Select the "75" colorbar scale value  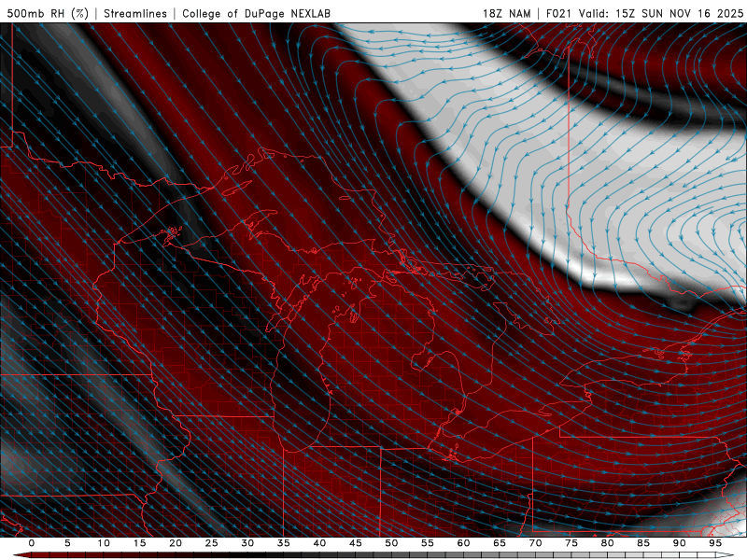(571, 543)
